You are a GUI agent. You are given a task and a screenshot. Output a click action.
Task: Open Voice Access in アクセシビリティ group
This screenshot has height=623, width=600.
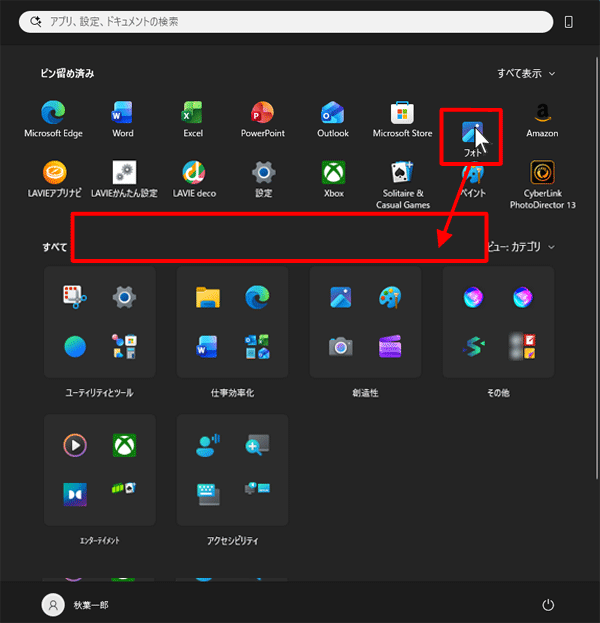coord(208,445)
